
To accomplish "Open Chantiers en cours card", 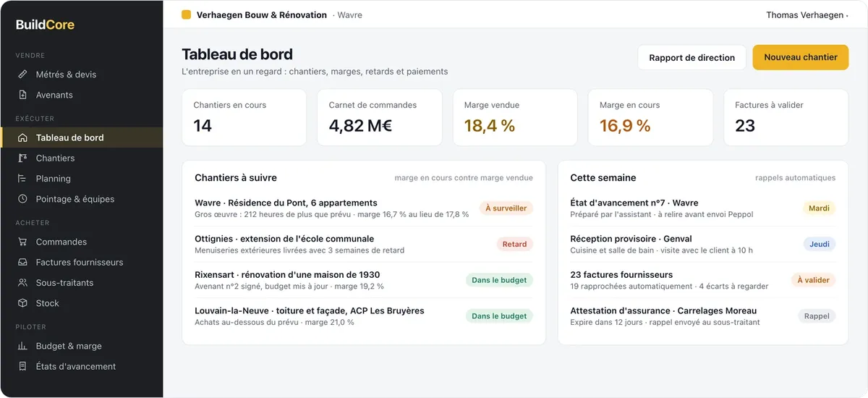I will coord(244,118).
